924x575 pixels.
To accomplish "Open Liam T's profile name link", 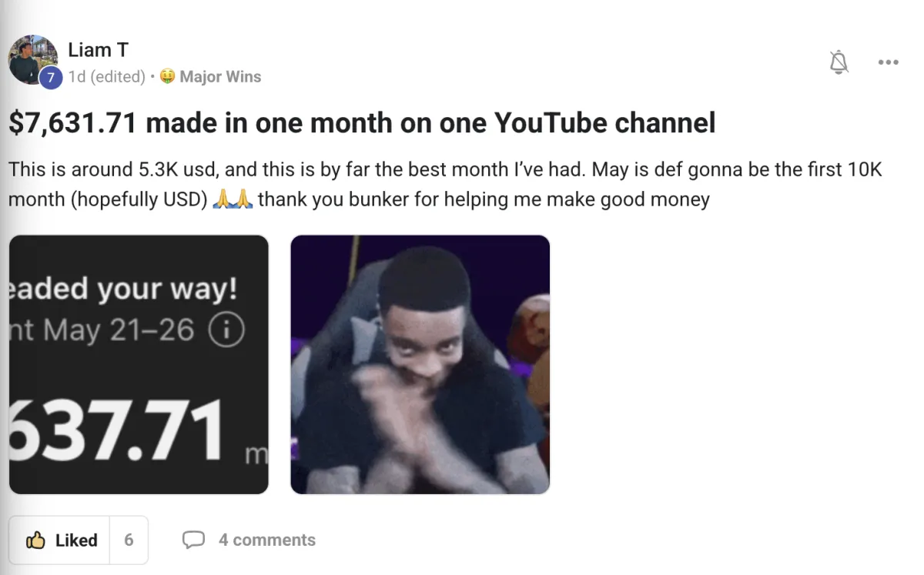I will click(98, 50).
